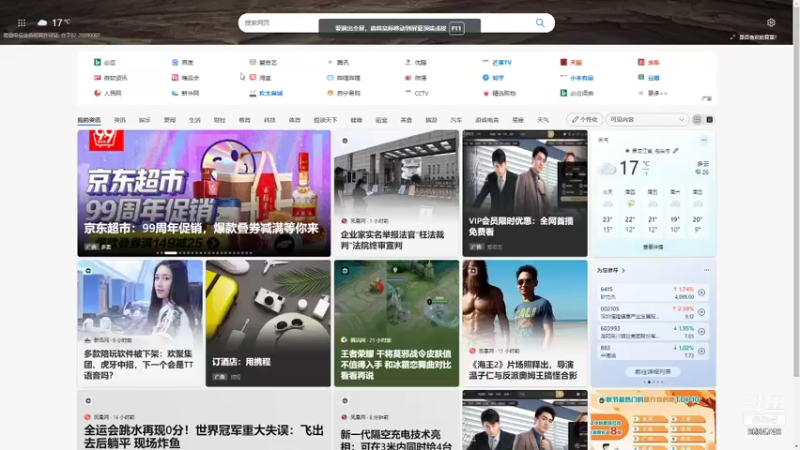Switch to the 娱乐 tab
Viewport: 800px width, 450px height.
point(144,120)
